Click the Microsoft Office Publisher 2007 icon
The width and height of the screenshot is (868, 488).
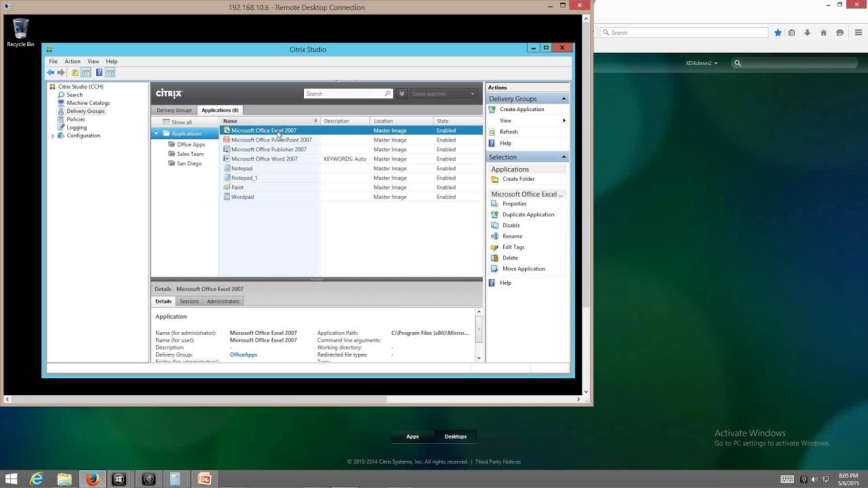226,150
